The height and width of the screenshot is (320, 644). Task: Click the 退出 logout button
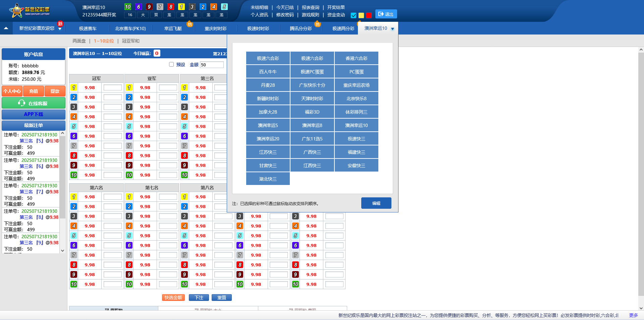pos(386,14)
